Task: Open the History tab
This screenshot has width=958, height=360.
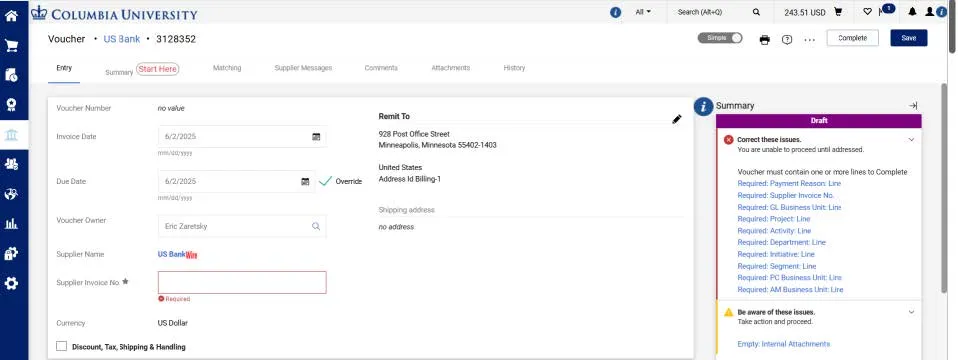Action: [514, 68]
